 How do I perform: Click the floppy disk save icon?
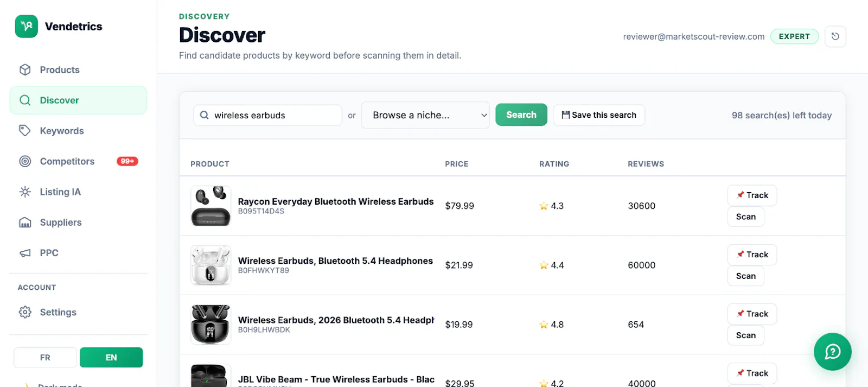566,115
